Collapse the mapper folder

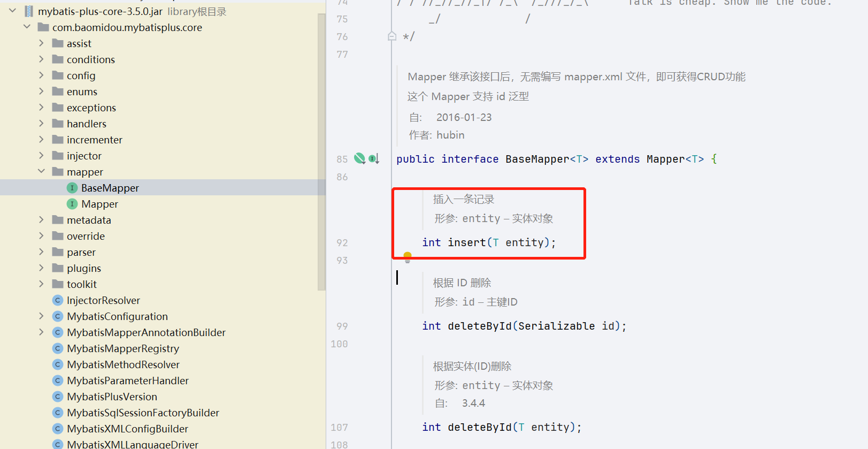pos(41,171)
